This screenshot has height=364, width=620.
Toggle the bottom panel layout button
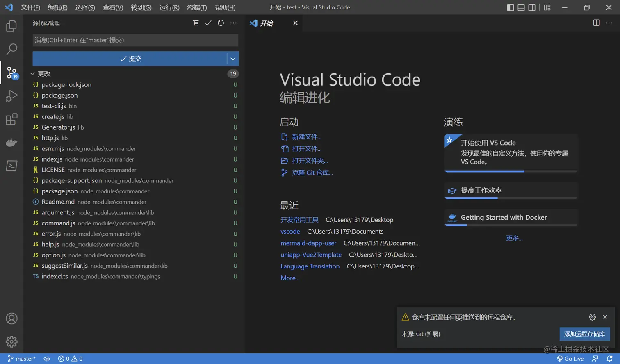tap(521, 7)
